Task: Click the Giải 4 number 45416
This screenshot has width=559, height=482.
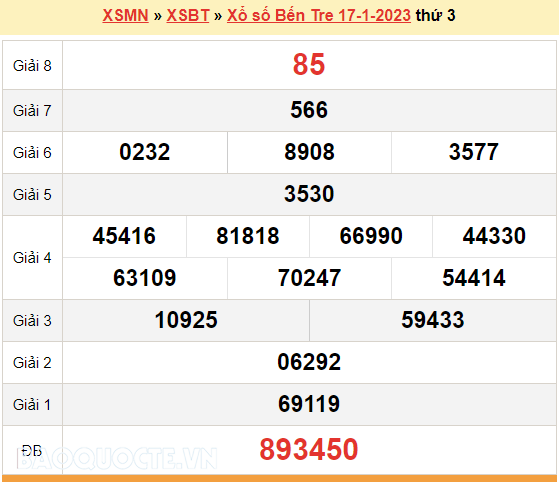Action: coord(124,236)
